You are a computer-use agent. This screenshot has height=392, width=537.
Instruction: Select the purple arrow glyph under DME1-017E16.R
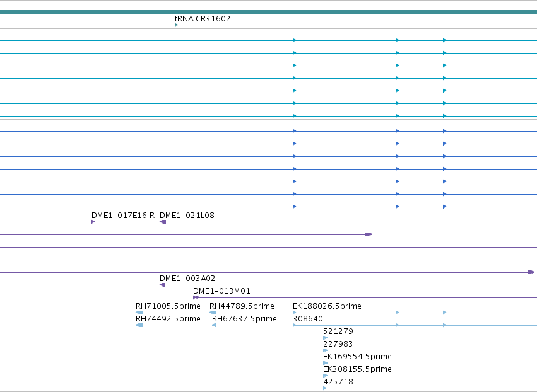point(93,222)
